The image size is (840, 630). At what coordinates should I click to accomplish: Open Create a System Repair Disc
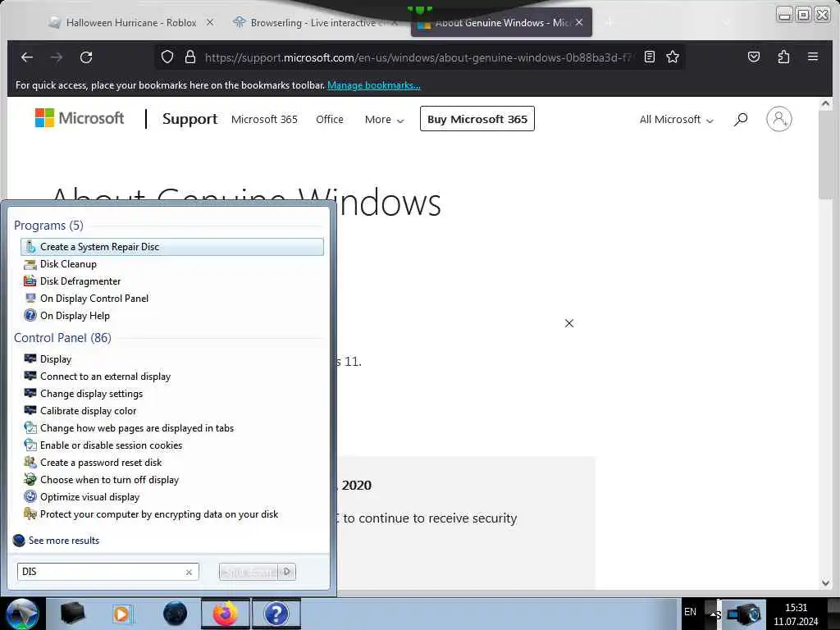(172, 247)
